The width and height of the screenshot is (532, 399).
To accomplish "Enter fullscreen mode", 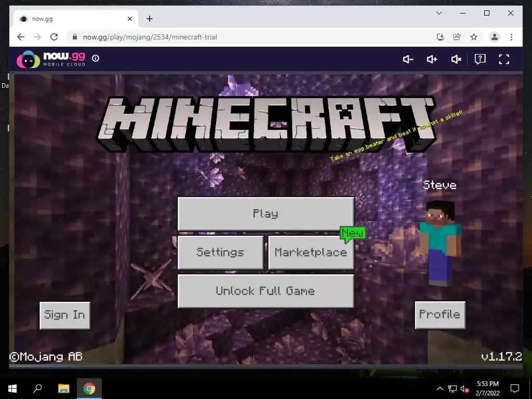I will pos(504,59).
